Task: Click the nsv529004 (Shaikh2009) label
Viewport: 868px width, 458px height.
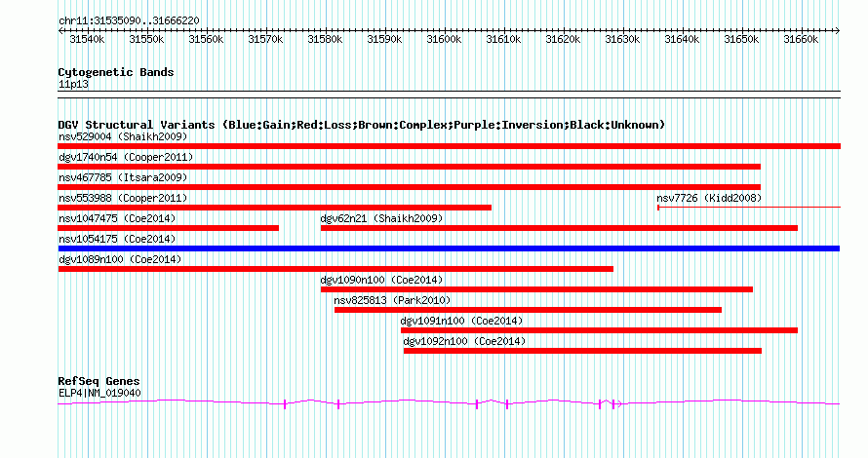Action: (123, 136)
